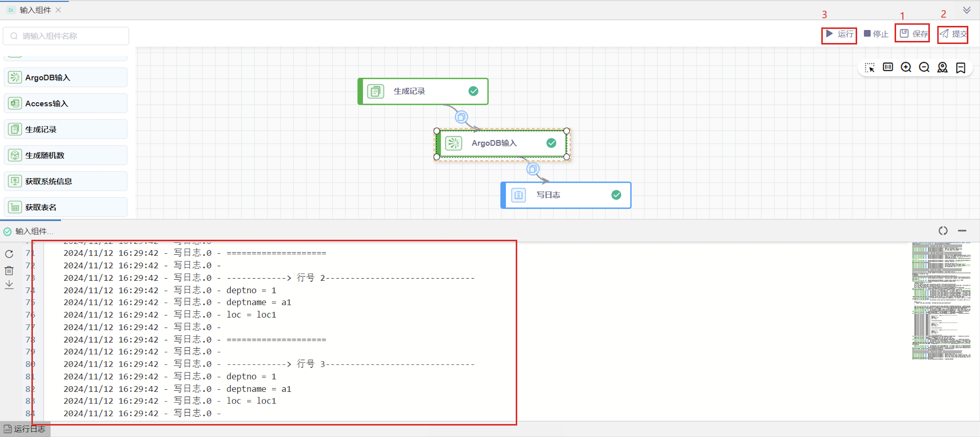Image resolution: width=980 pixels, height=437 pixels.
Task: Click the Stop (停止) button
Action: (x=876, y=34)
